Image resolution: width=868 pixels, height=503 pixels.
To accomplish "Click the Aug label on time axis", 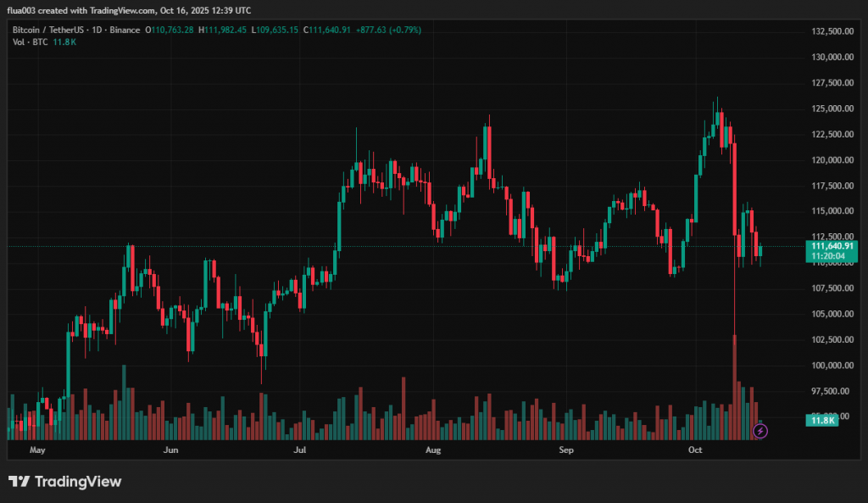I will tap(433, 450).
